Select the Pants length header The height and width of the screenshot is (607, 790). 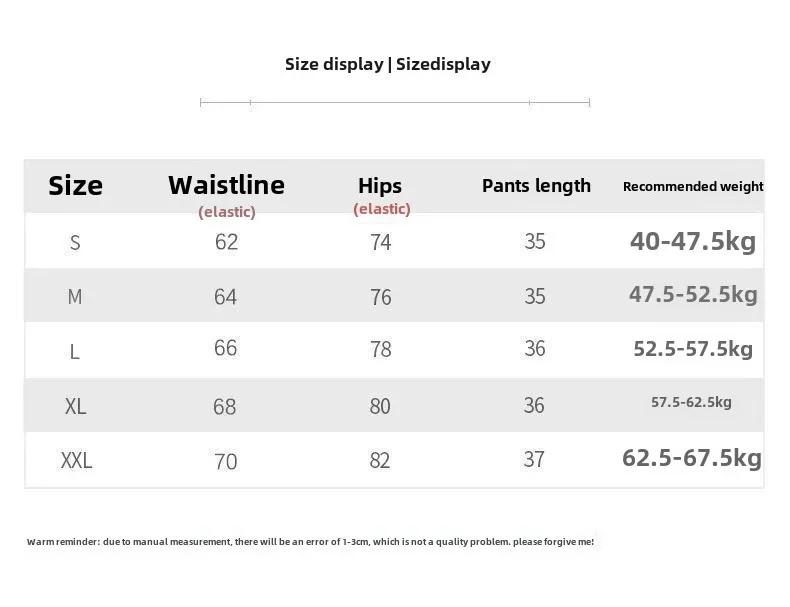point(536,186)
